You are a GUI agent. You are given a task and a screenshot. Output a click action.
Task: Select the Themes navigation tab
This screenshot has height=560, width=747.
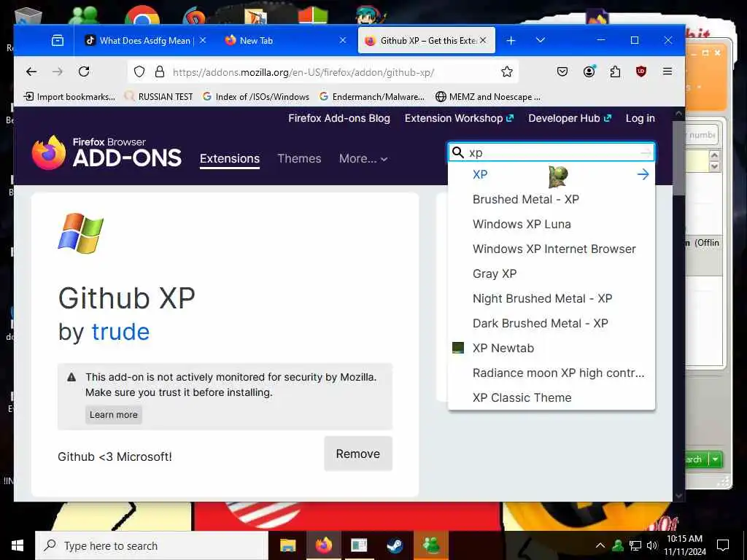(299, 158)
